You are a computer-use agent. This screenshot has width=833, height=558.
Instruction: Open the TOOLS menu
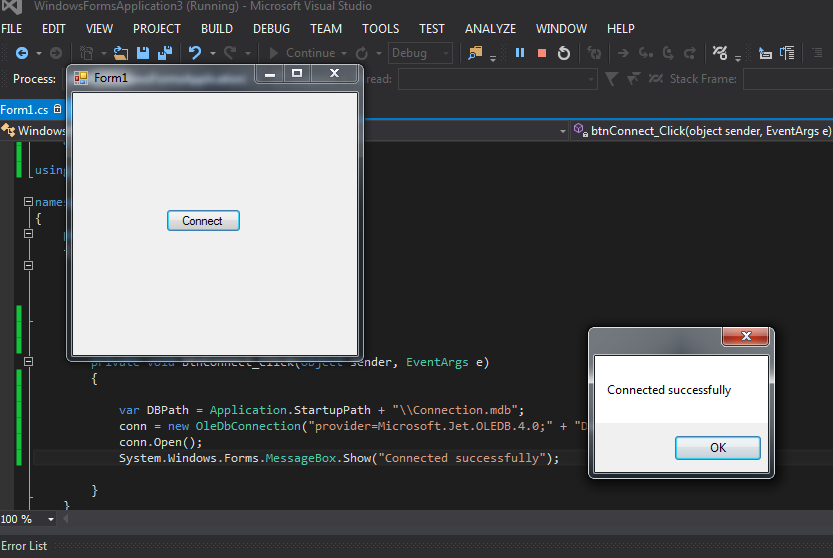point(380,29)
